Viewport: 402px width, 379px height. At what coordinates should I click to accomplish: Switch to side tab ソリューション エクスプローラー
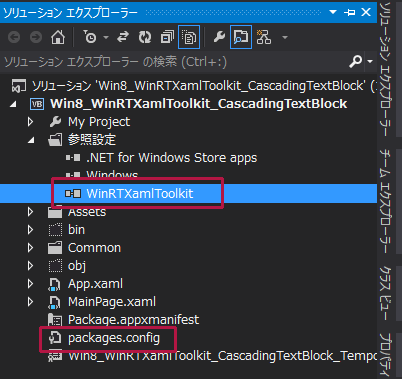click(385, 69)
